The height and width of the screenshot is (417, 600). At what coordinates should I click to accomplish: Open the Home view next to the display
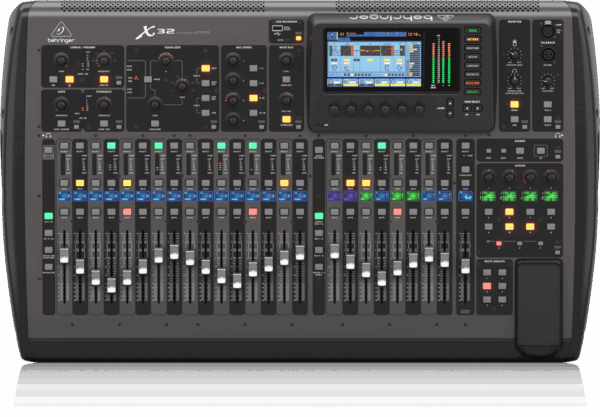472,32
